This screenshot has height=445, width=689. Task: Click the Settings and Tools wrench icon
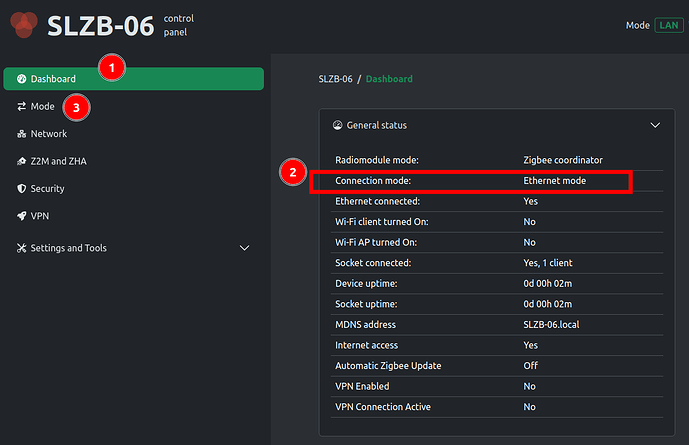[x=21, y=248]
